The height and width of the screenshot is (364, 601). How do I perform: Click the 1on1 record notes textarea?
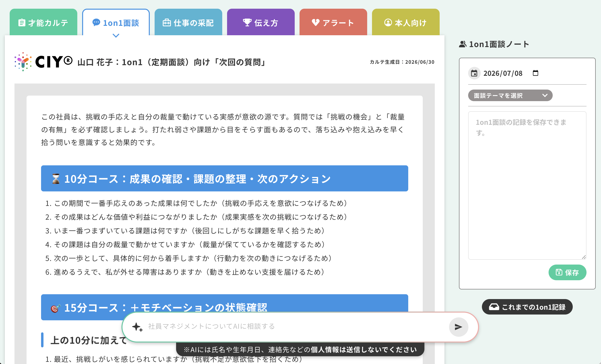pos(527,186)
